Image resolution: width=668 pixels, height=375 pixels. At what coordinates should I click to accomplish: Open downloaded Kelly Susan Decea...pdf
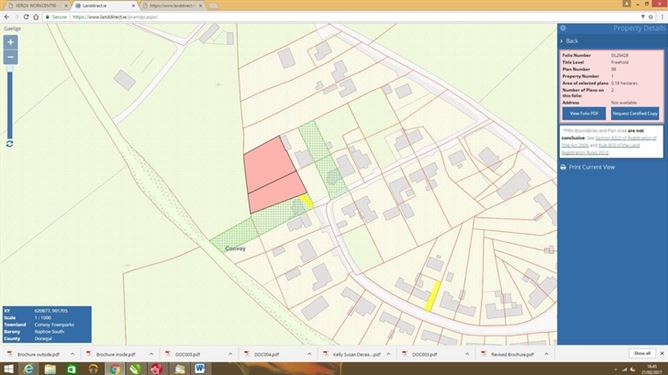tap(356, 354)
